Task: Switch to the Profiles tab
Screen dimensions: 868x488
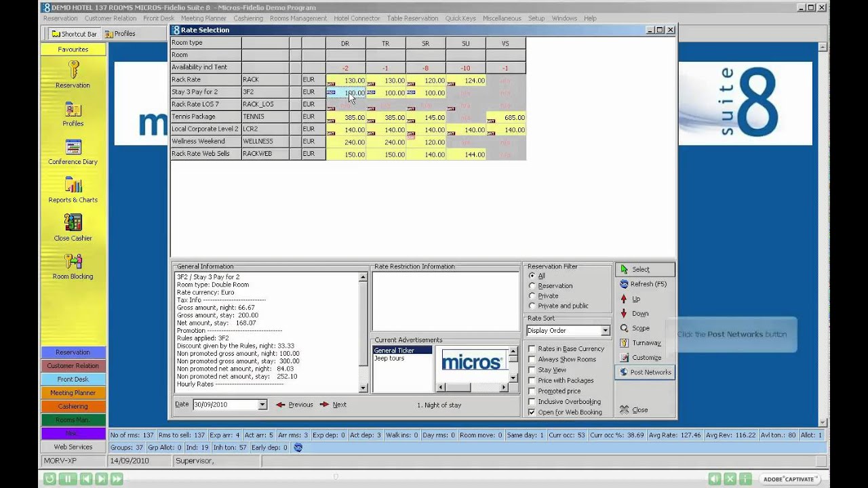Action: click(x=119, y=34)
